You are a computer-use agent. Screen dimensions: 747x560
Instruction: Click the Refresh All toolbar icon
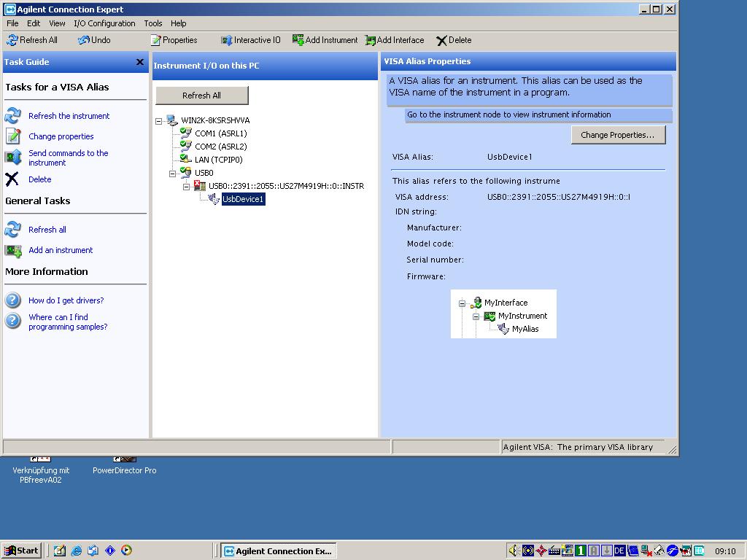[x=12, y=40]
